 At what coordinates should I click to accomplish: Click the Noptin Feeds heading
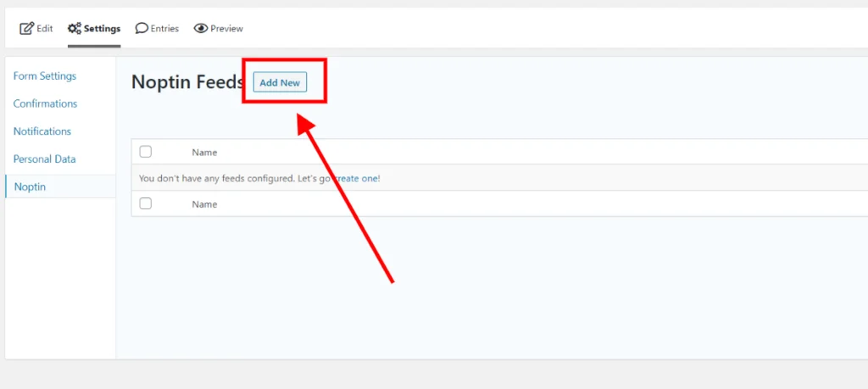(x=187, y=82)
